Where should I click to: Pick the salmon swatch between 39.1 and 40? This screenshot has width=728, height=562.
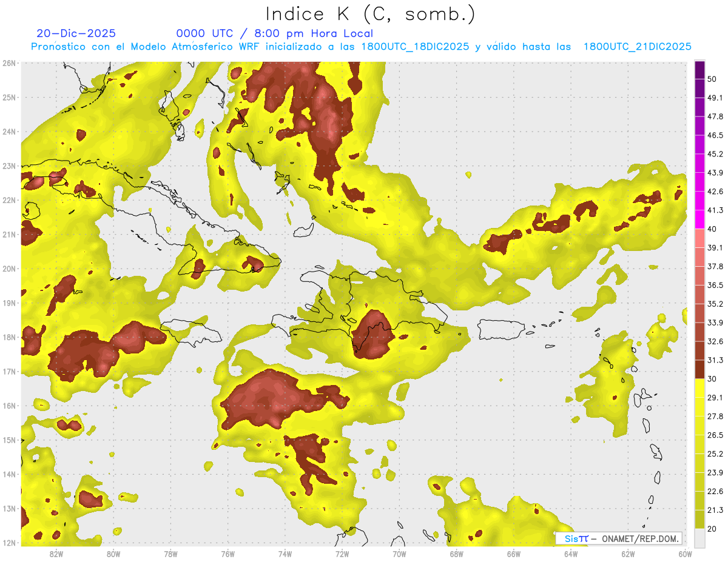[x=699, y=238]
